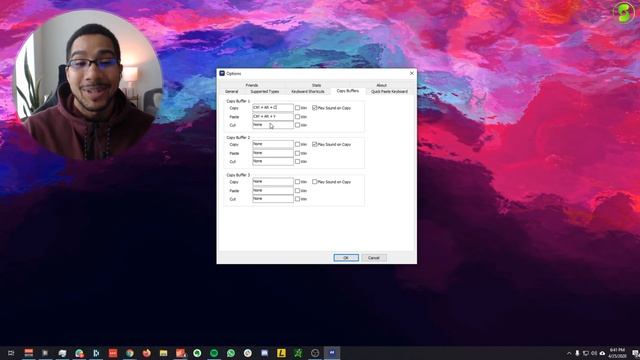The width and height of the screenshot is (640, 360).
Task: Enable Win for Copy Buffer 1 Copy
Action: (298, 108)
